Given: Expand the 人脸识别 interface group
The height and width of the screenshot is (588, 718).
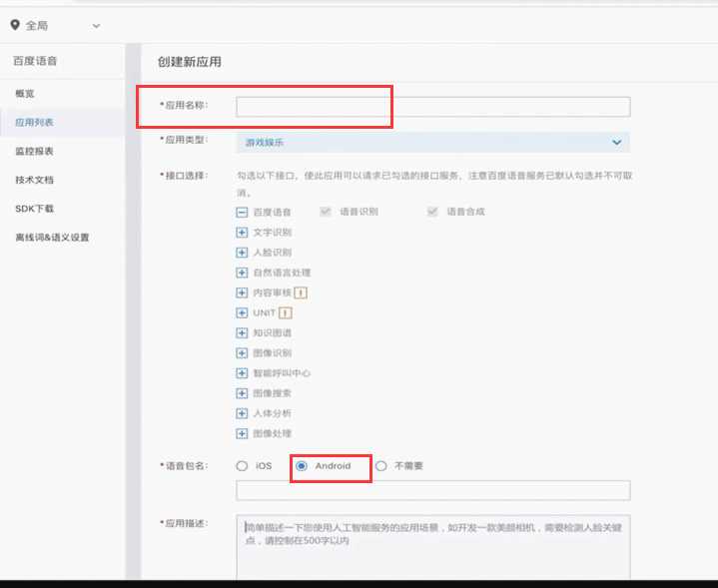Looking at the screenshot, I should click(242, 253).
